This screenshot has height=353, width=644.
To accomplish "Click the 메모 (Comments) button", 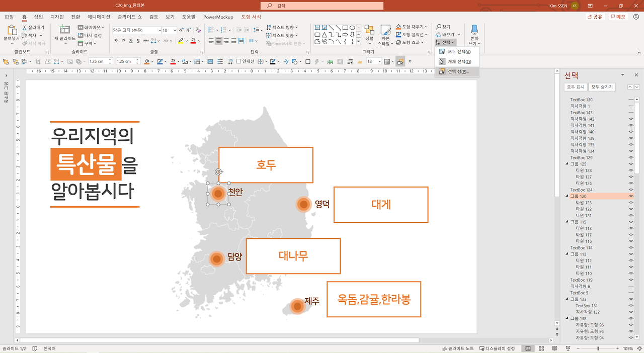I will (618, 17).
